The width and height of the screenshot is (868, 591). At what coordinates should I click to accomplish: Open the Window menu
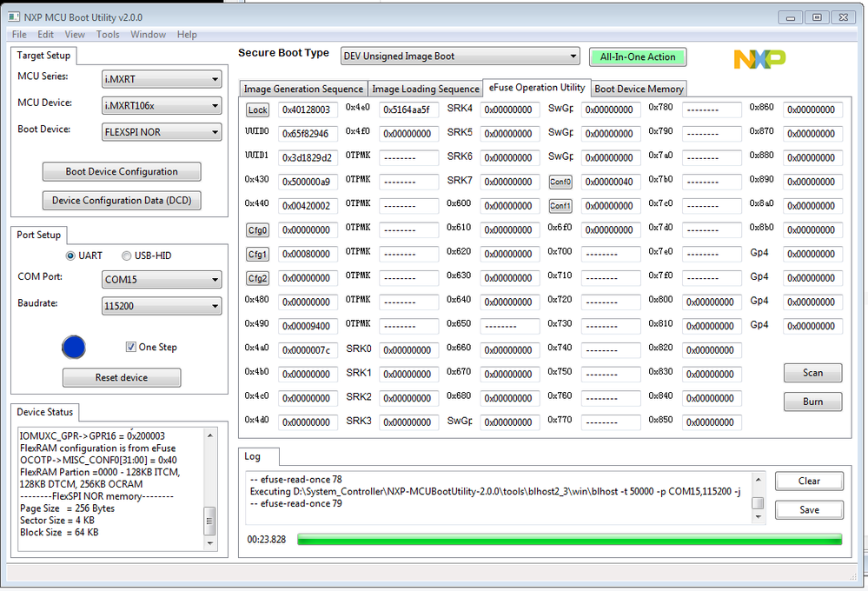click(148, 35)
